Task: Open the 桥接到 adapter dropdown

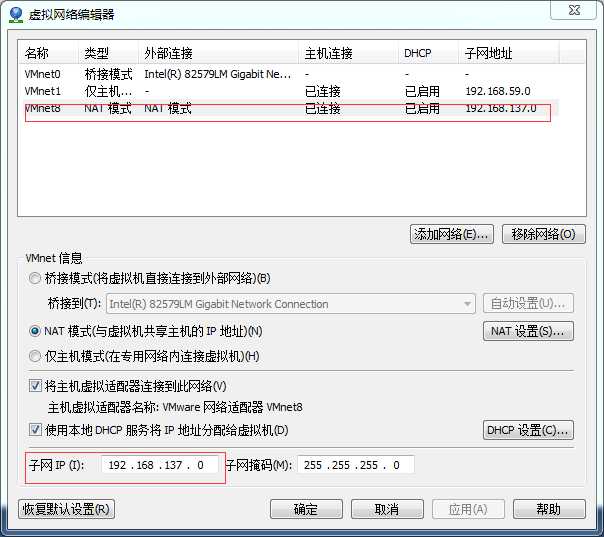Action: coord(291,304)
